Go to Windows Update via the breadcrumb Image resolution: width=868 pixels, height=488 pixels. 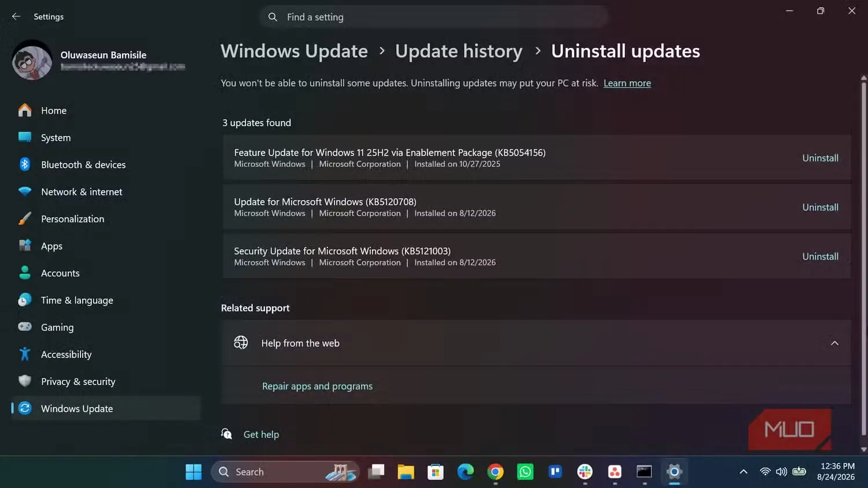point(294,51)
